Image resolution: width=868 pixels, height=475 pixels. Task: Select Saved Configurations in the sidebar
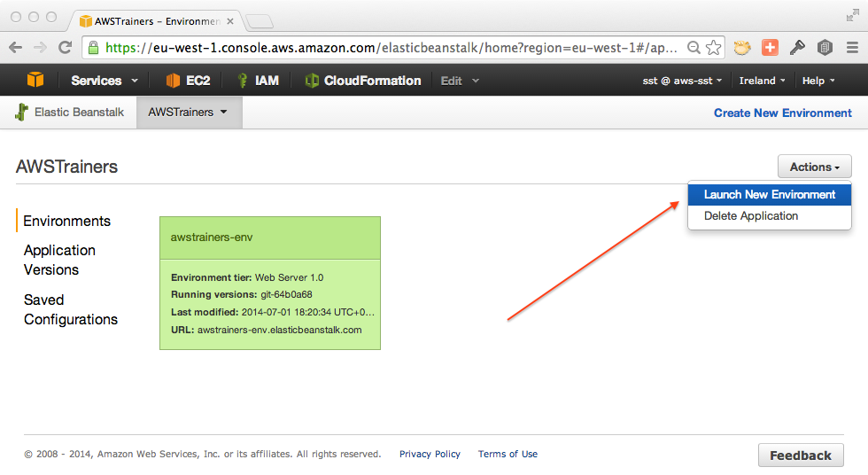pyautogui.click(x=71, y=309)
